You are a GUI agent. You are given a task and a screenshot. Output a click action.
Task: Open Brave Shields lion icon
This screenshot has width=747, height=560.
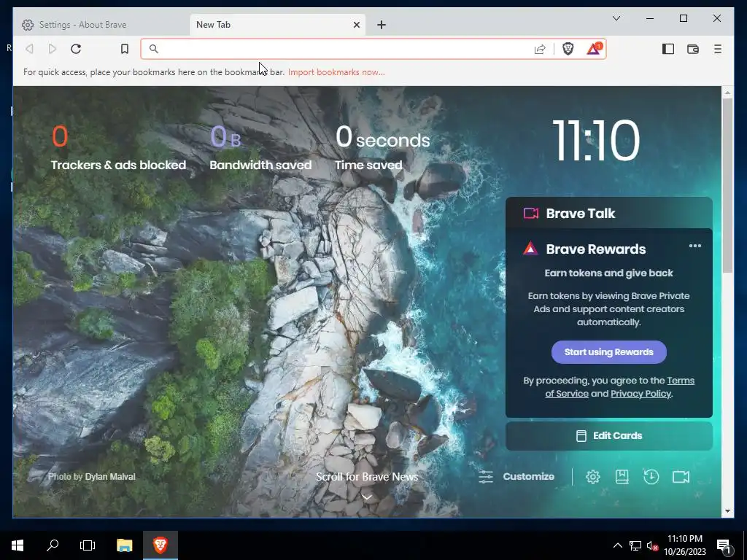[x=568, y=49]
